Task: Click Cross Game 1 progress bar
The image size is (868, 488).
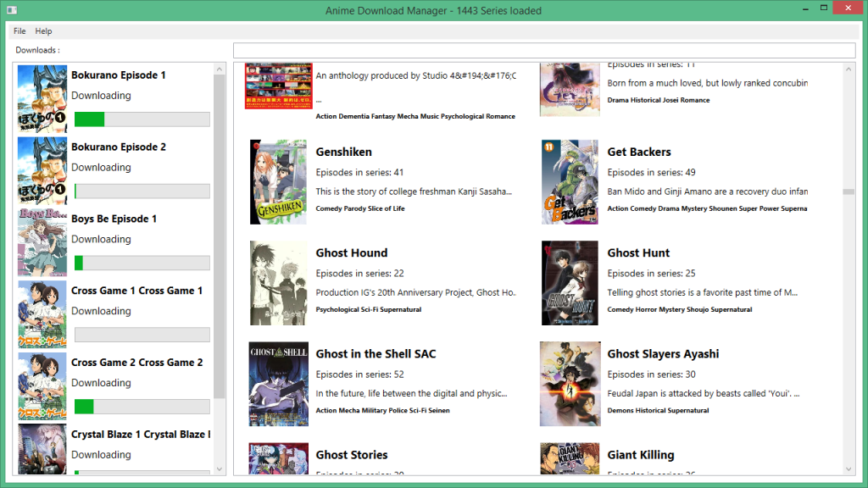Action: coord(142,335)
